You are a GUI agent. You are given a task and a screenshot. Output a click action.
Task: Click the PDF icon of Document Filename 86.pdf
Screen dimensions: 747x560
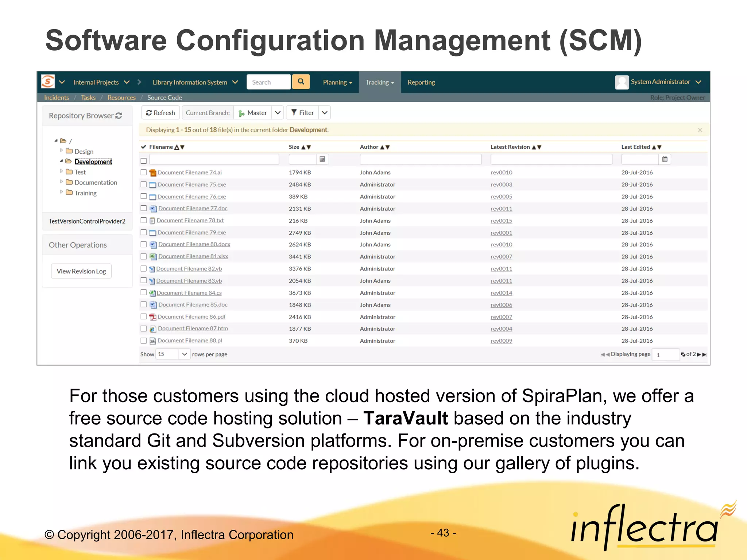[x=153, y=317]
